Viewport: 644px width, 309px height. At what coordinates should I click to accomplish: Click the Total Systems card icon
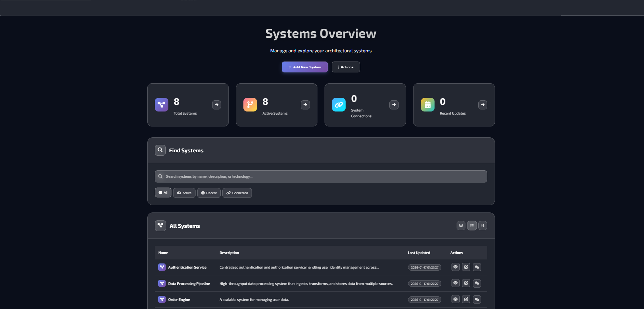161,105
